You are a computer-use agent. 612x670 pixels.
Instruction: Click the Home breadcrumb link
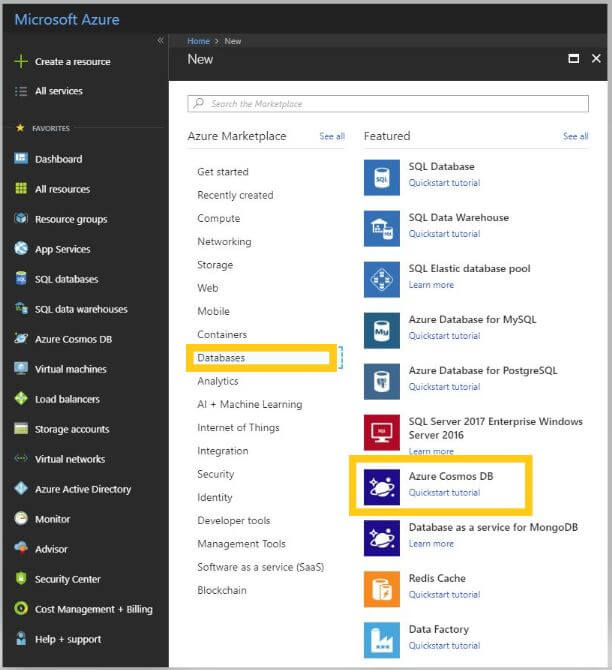coord(198,41)
